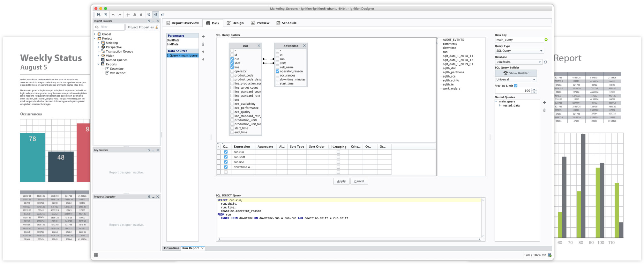
Task: Click the grid layout icon at bottom left
Action: [96, 255]
